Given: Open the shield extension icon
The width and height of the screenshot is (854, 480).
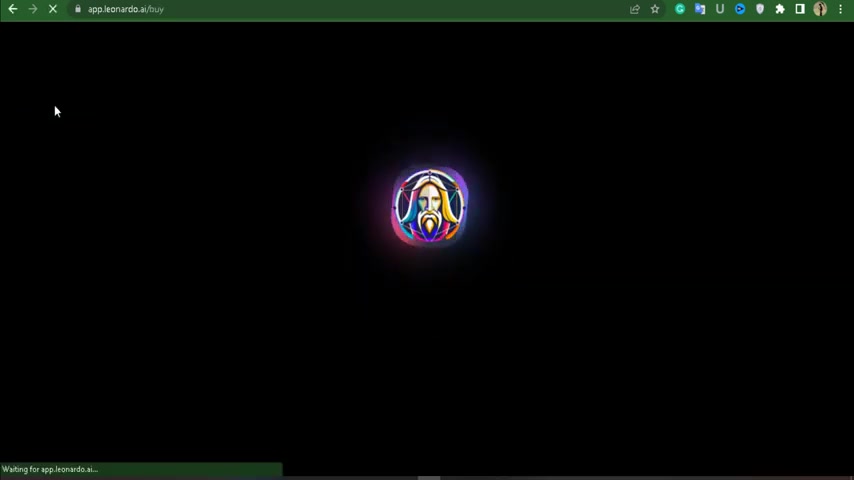Looking at the screenshot, I should 760,9.
